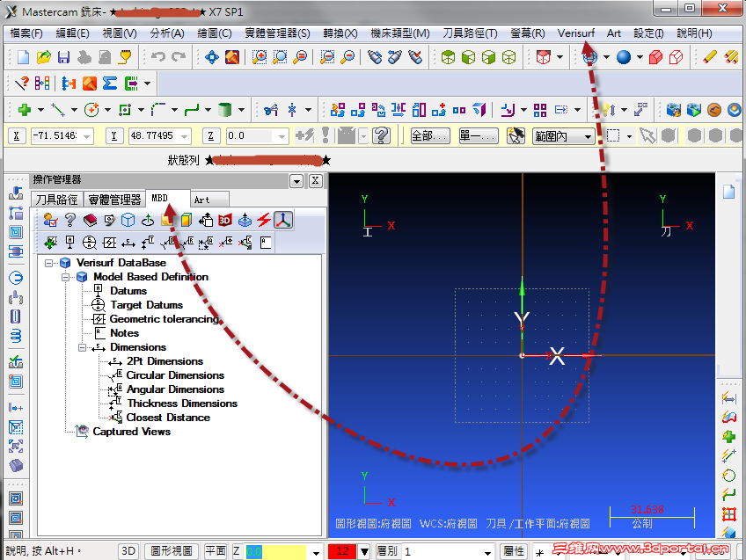This screenshot has width=746, height=560.
Task: Click the 圖形視圖 status bar button
Action: coord(172,551)
